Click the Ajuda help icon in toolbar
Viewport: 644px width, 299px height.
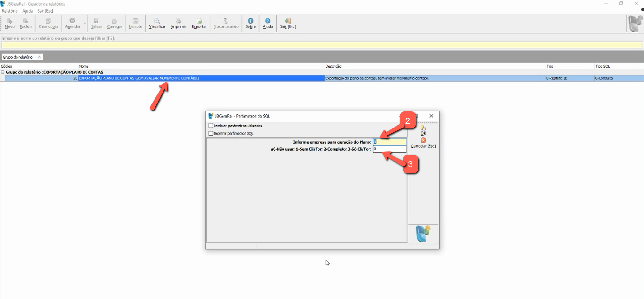(268, 21)
